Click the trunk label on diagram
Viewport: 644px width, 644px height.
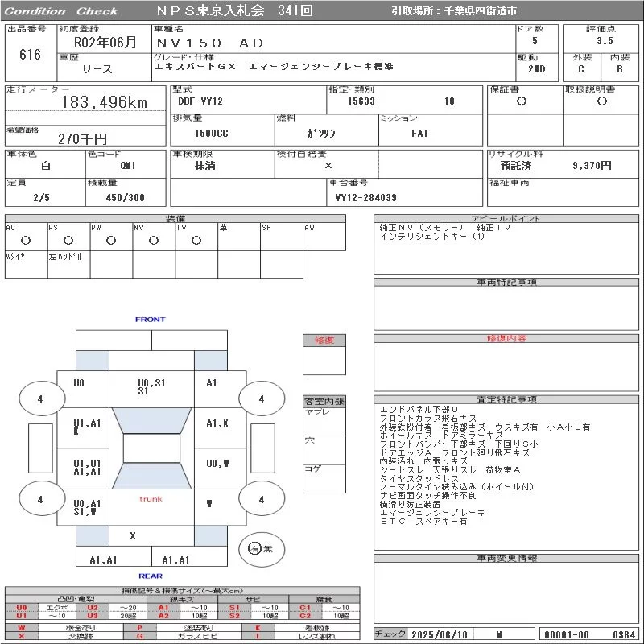click(151, 499)
